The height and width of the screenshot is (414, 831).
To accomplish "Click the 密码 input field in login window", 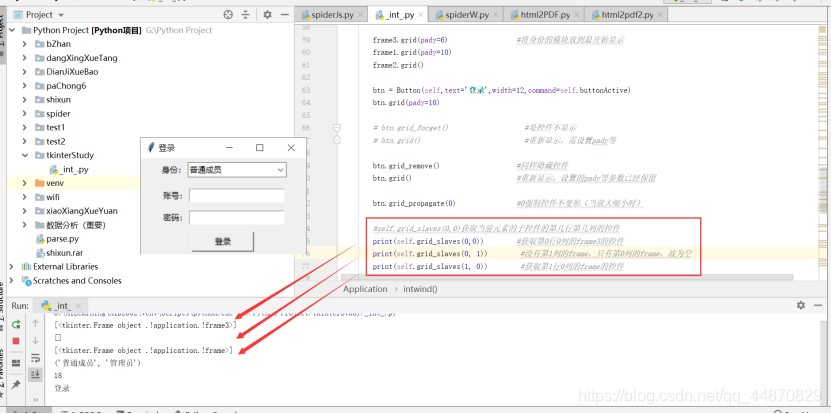I will (x=237, y=217).
